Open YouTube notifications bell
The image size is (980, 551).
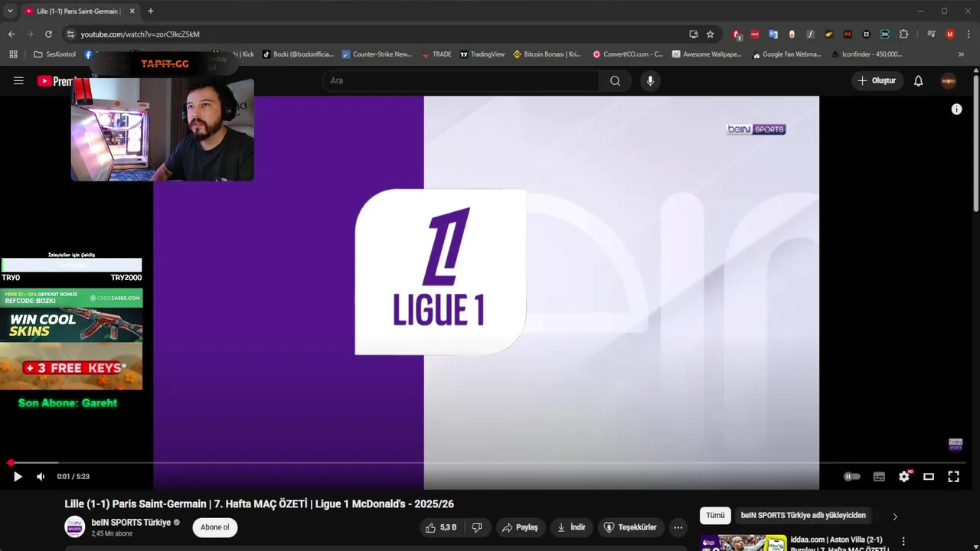[x=918, y=81]
